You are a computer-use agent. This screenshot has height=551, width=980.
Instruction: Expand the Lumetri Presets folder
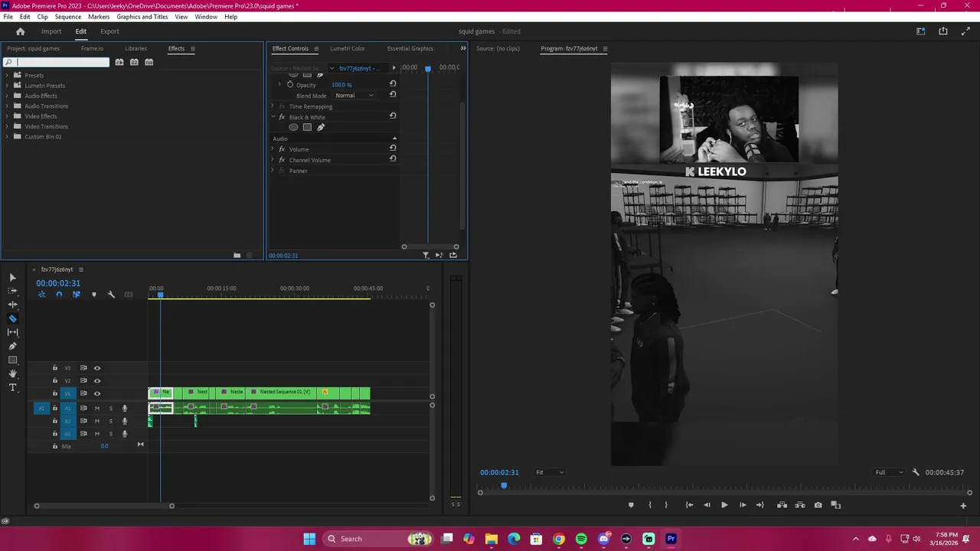tap(7, 85)
